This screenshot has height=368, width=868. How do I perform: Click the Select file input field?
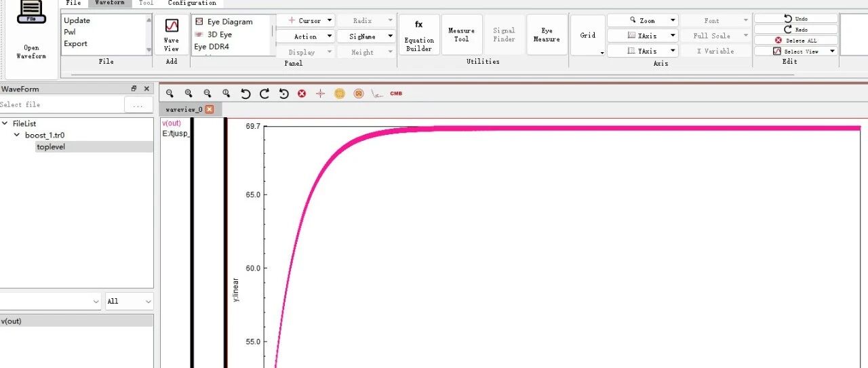pyautogui.click(x=61, y=105)
